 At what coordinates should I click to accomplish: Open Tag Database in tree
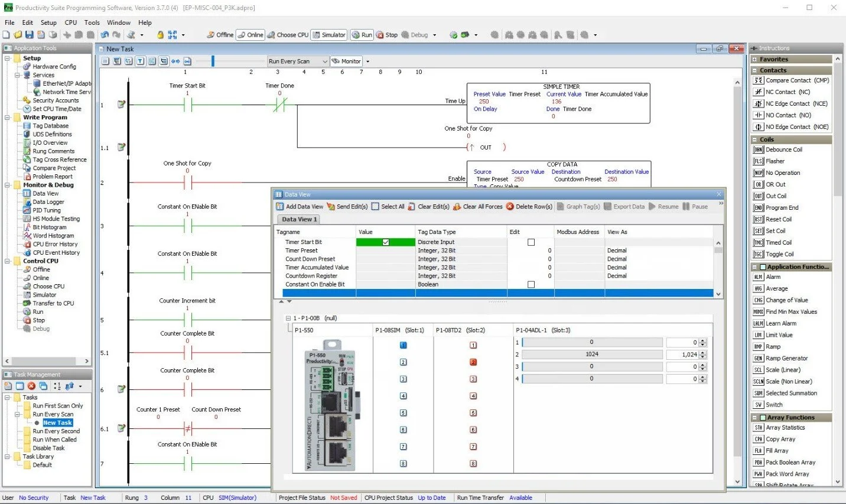tap(46, 126)
